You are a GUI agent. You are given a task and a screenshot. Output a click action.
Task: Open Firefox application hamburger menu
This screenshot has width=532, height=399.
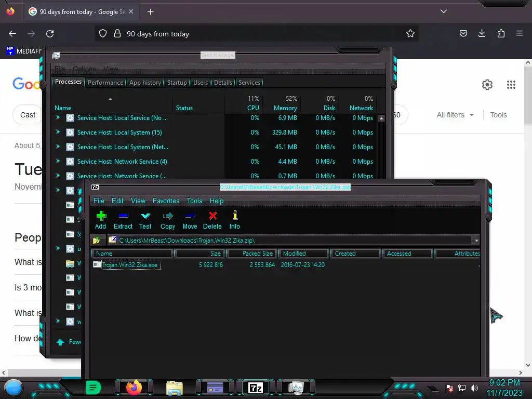[x=520, y=33]
